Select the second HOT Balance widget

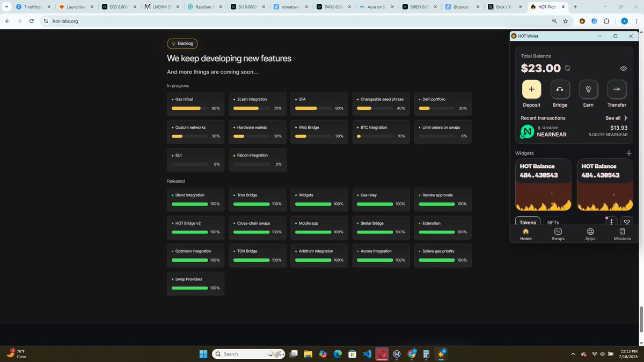(605, 184)
